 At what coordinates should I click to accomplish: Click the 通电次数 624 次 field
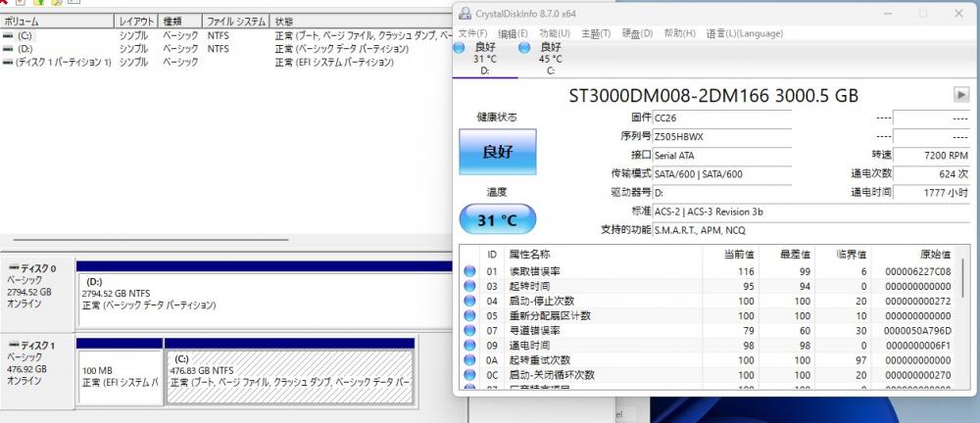tap(931, 174)
